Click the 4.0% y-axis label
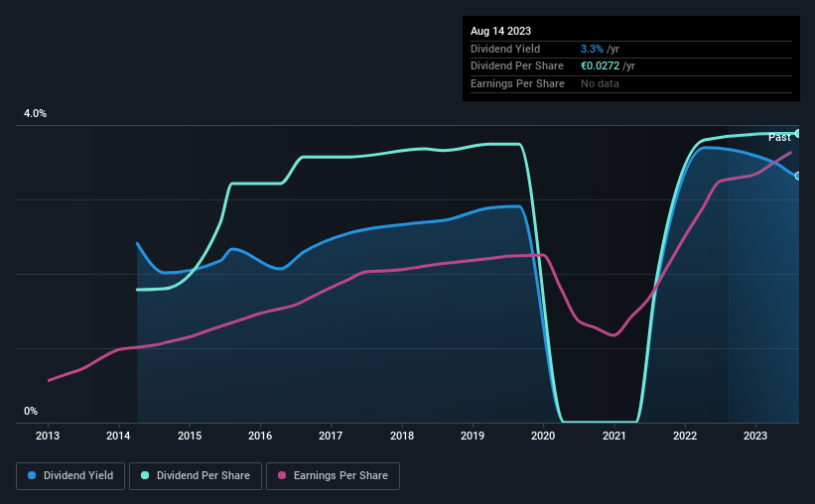Image resolution: width=815 pixels, height=504 pixels. pyautogui.click(x=35, y=114)
